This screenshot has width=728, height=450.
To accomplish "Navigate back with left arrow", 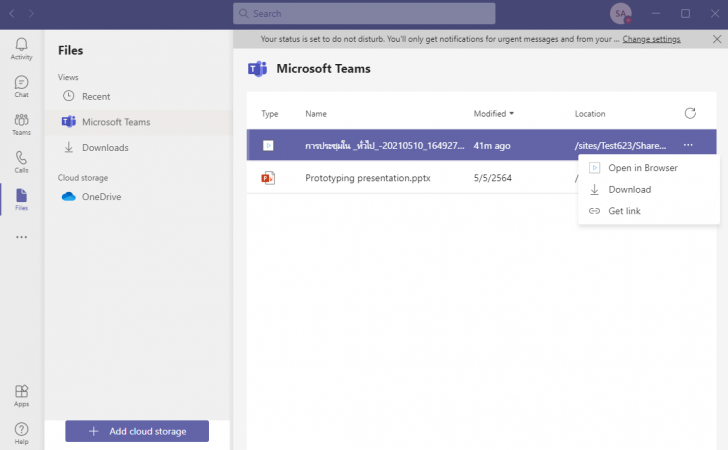I will coord(12,13).
